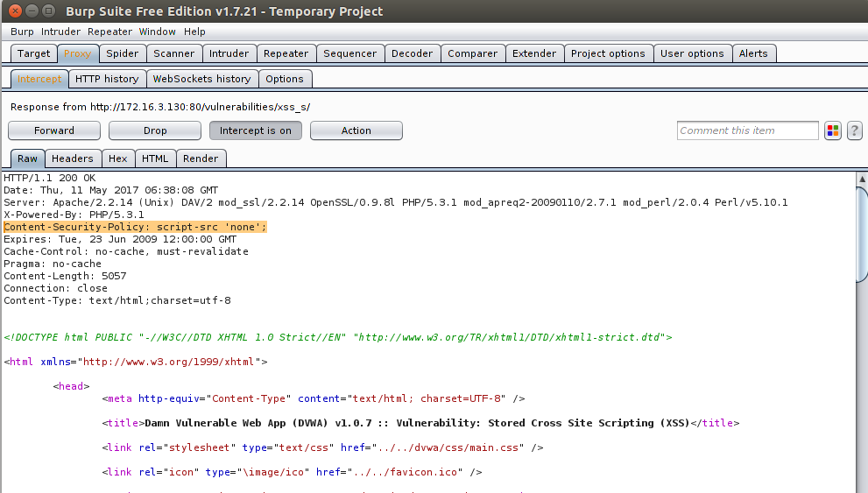Drop the intercepted response

155,130
